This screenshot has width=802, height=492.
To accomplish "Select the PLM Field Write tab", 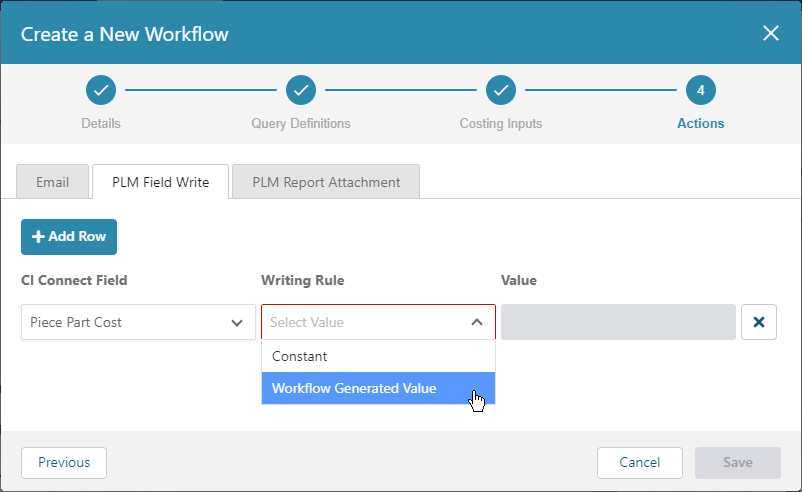I will 160,182.
